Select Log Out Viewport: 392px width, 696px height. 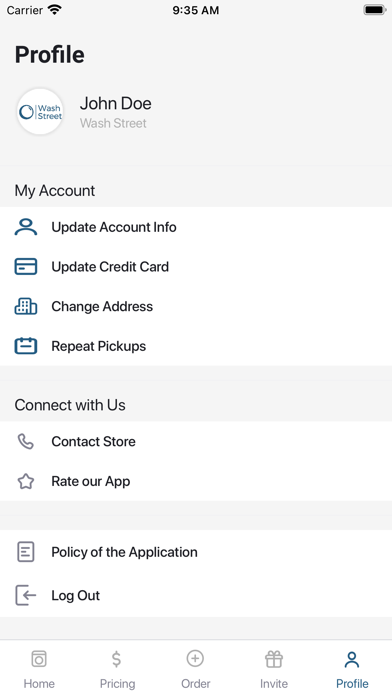coord(196,595)
